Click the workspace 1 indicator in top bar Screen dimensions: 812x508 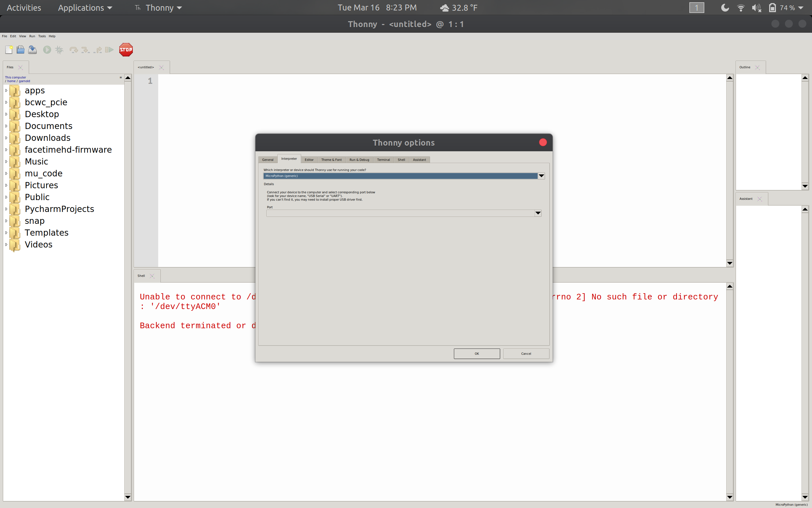[x=697, y=8]
